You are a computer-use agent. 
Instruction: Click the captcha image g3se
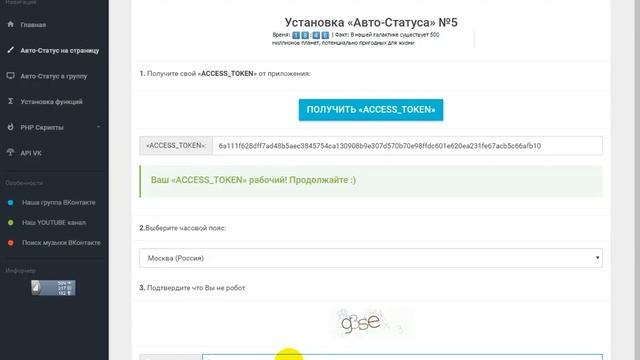(371, 323)
